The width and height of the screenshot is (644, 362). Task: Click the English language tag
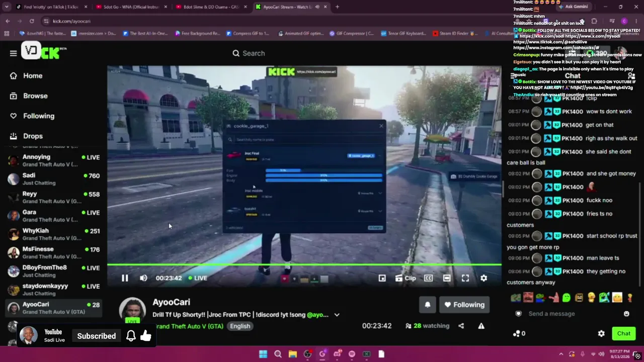240,326
